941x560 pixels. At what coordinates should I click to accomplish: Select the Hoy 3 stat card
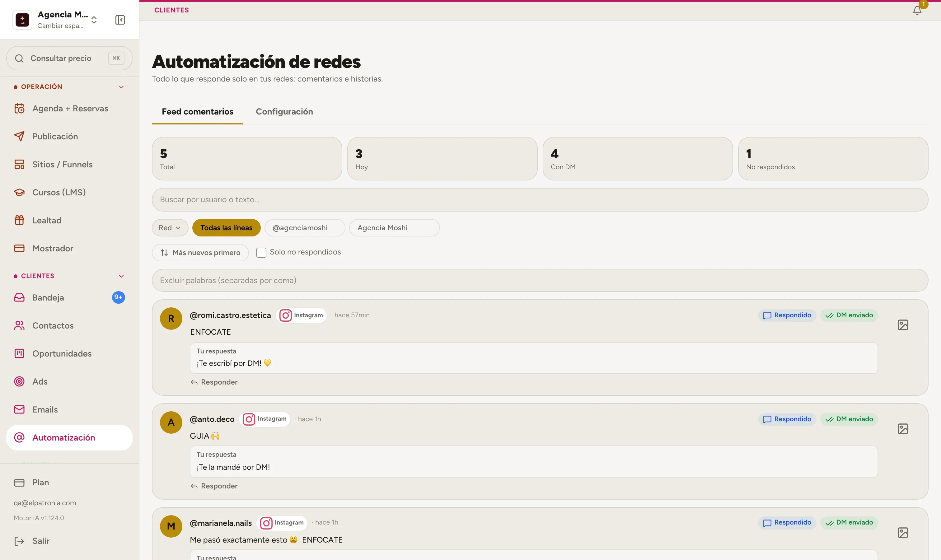click(442, 159)
